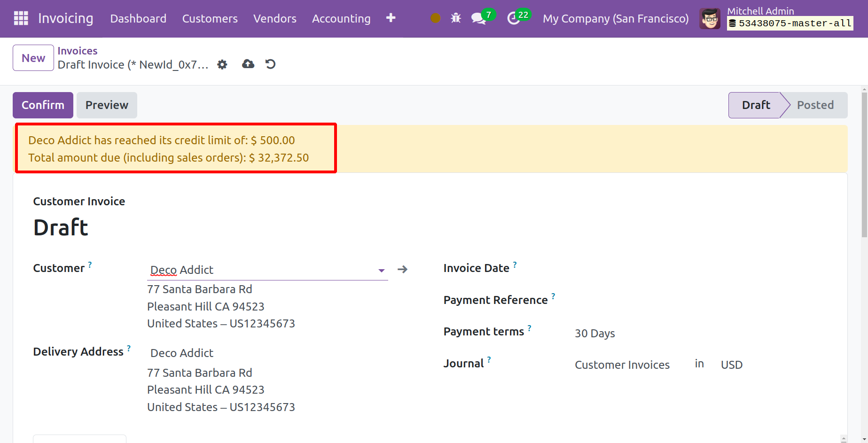Open the Customers menu
Screen dimensions: 868x443
point(210,18)
